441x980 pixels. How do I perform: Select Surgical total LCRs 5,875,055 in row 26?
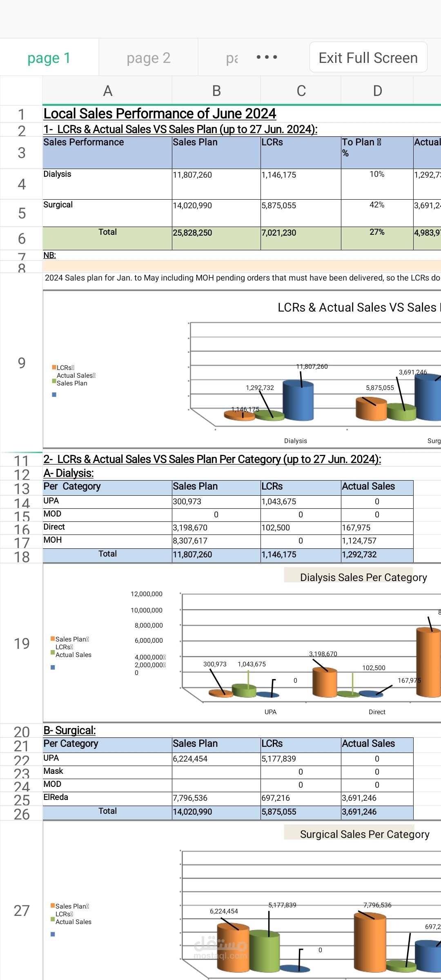point(301,812)
